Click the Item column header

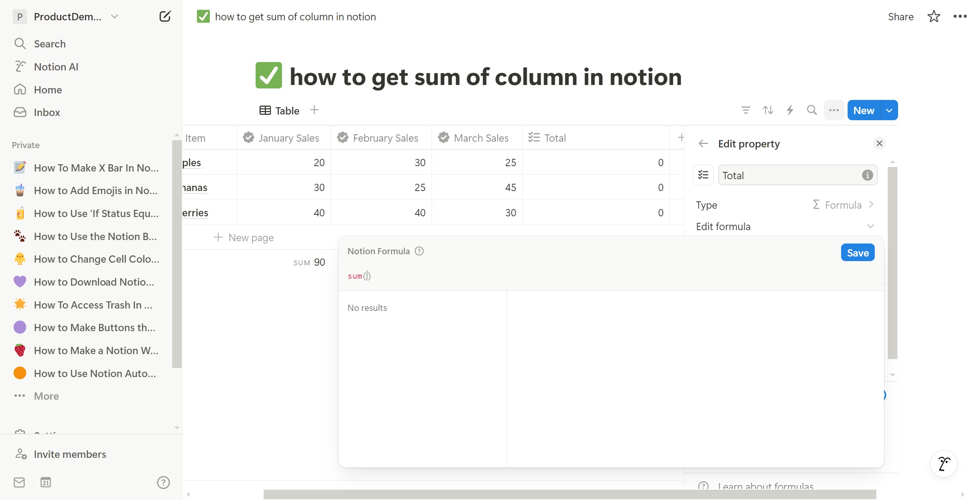[209, 138]
